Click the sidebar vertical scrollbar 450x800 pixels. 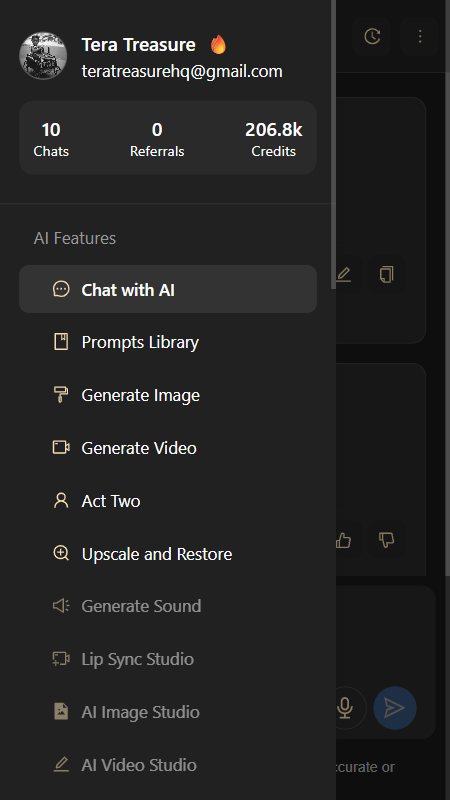point(333,144)
